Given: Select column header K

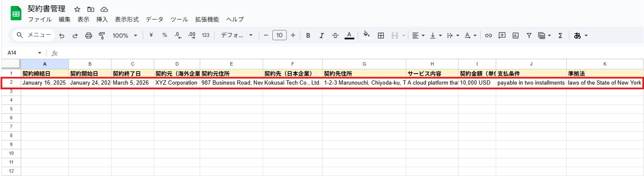Looking at the screenshot, I should (605, 64).
